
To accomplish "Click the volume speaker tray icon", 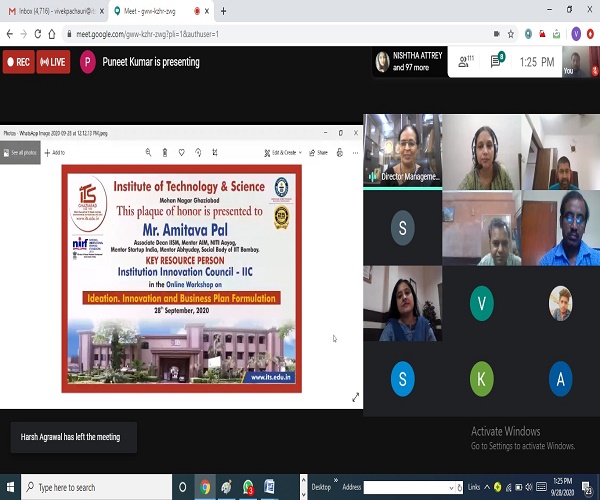I will click(529, 487).
